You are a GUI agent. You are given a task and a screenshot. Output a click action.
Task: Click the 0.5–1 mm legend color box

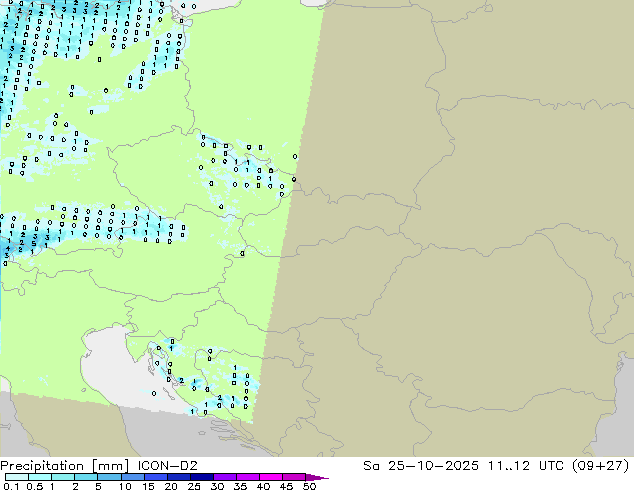(x=40, y=477)
